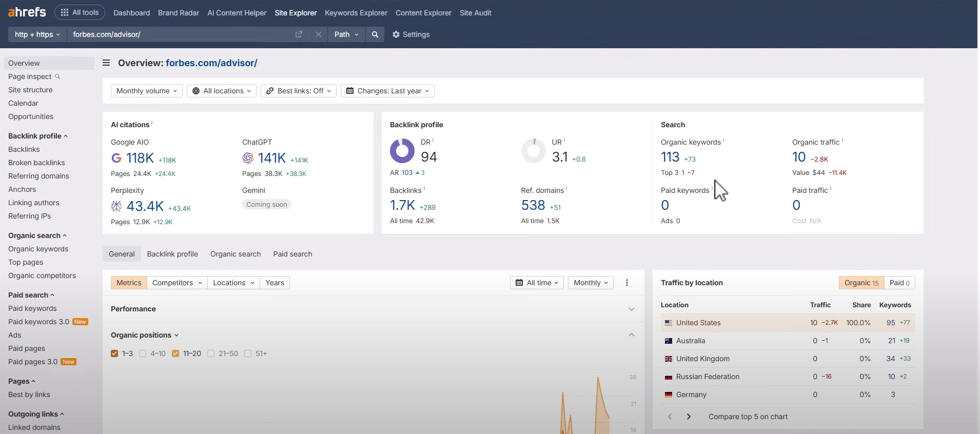Open Brand Radar in top navigation

pyautogui.click(x=179, y=13)
